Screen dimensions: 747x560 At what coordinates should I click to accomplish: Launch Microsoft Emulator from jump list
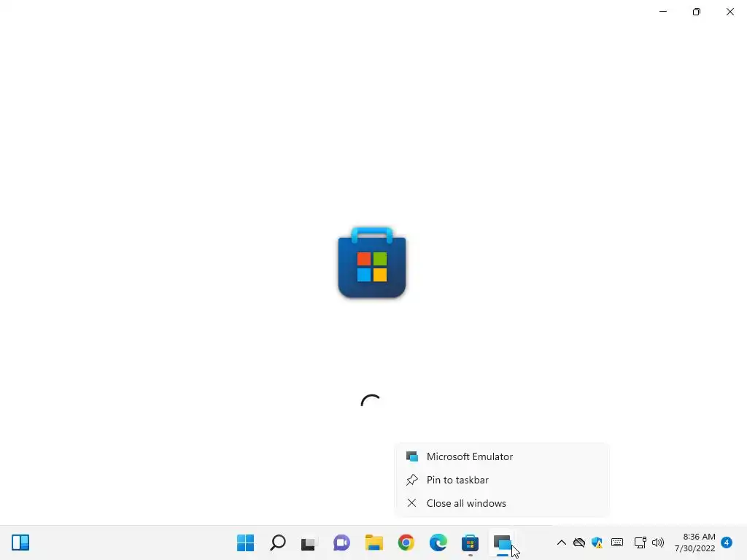(x=502, y=456)
